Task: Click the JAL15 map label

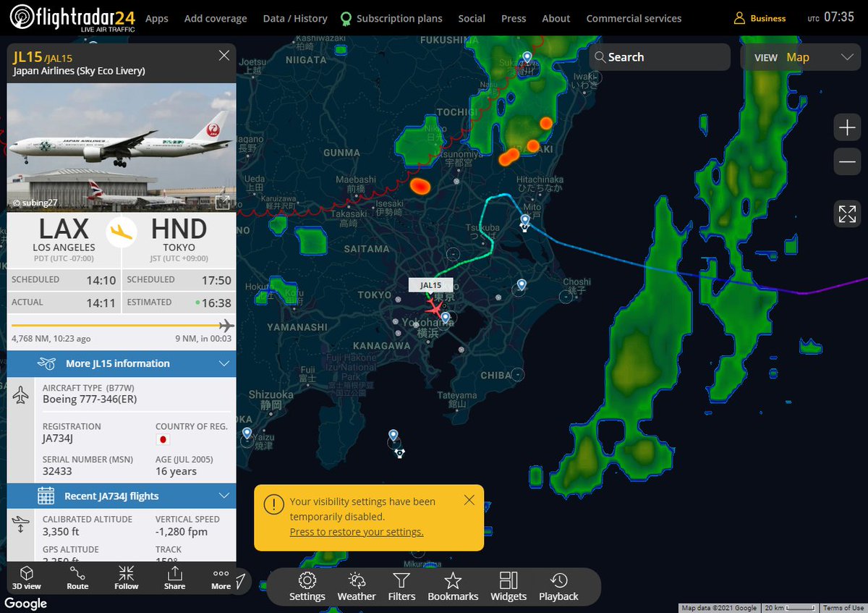Action: pos(430,285)
